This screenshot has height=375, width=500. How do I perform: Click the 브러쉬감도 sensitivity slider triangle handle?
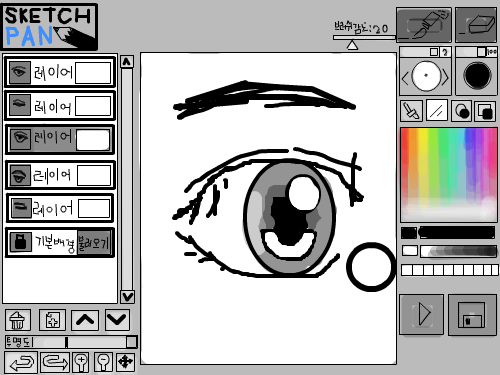[x=352, y=45]
